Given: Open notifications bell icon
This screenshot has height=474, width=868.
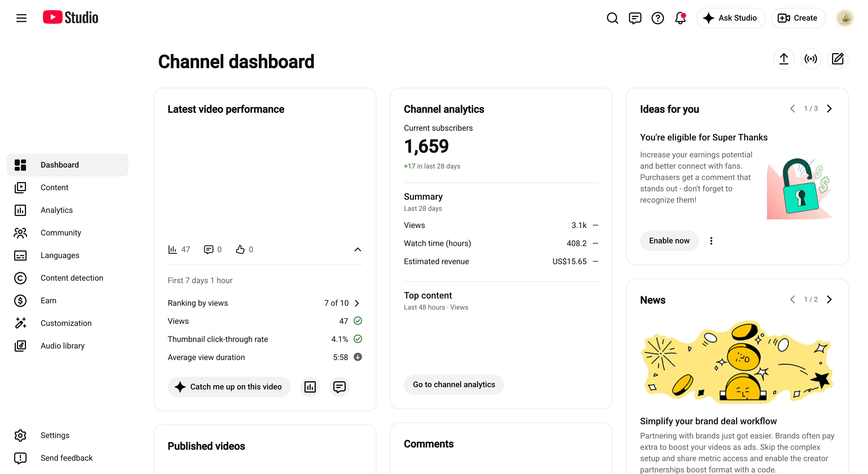Looking at the screenshot, I should (680, 18).
